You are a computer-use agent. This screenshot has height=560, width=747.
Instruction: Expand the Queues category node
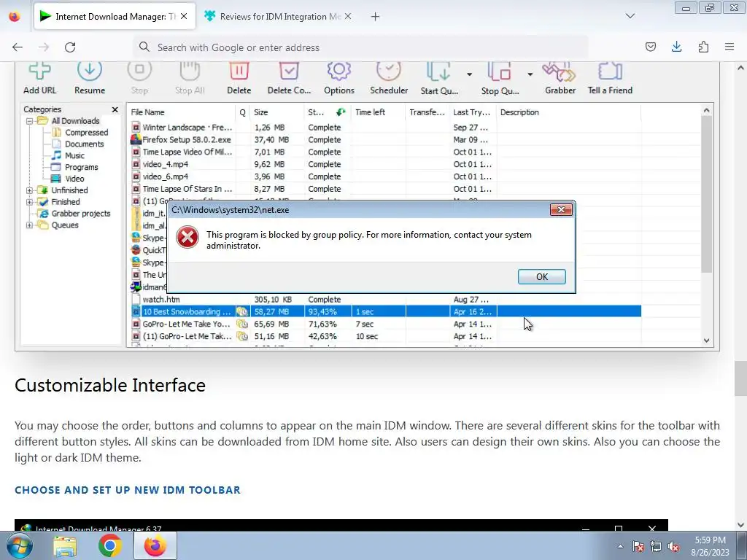29,225
